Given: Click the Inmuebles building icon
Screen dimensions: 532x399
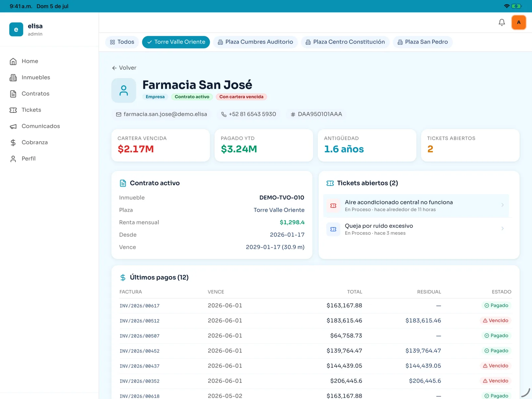Looking at the screenshot, I should pos(13,78).
